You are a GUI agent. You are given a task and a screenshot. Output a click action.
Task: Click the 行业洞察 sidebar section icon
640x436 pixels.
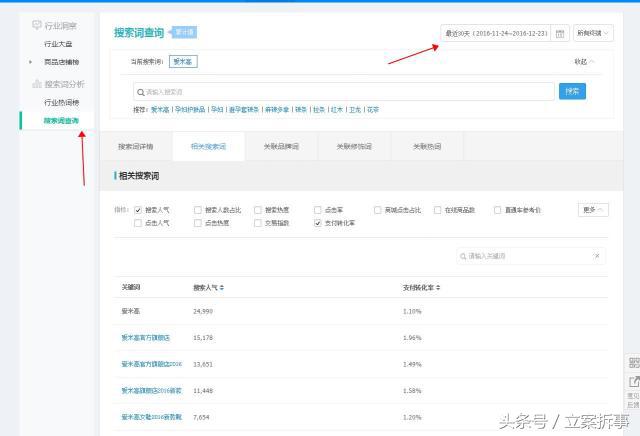pyautogui.click(x=37, y=25)
